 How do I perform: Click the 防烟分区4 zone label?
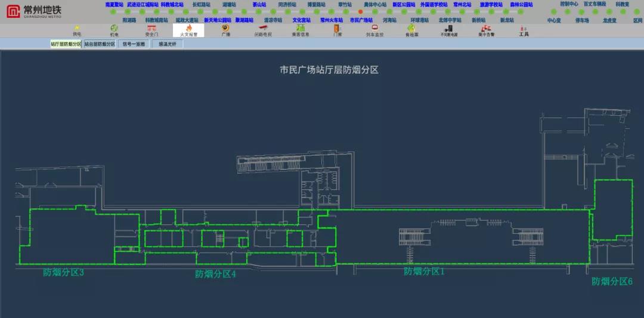coord(216,274)
